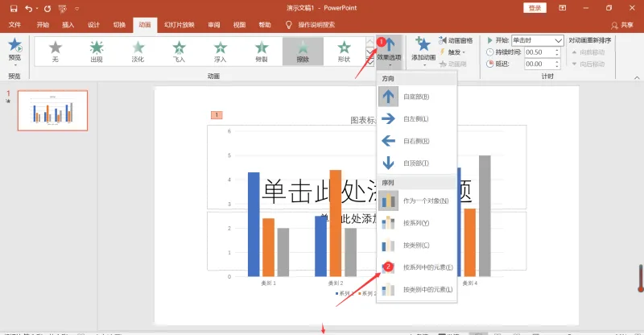Select the 擦除 animation effect

coord(303,51)
